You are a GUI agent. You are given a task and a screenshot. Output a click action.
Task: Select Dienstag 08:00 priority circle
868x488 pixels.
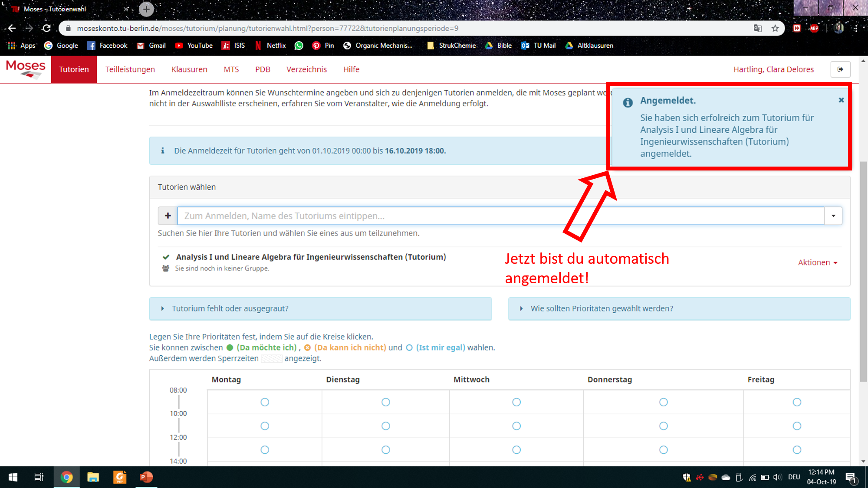click(386, 402)
